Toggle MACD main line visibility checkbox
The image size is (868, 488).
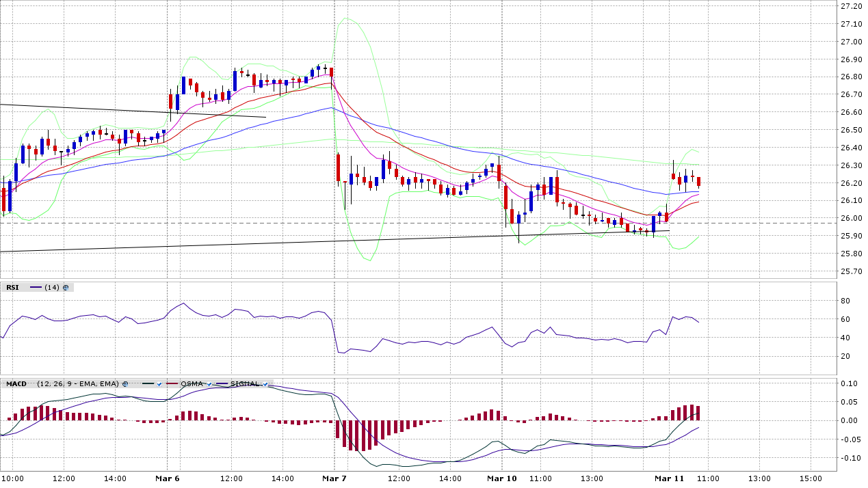coord(159,384)
